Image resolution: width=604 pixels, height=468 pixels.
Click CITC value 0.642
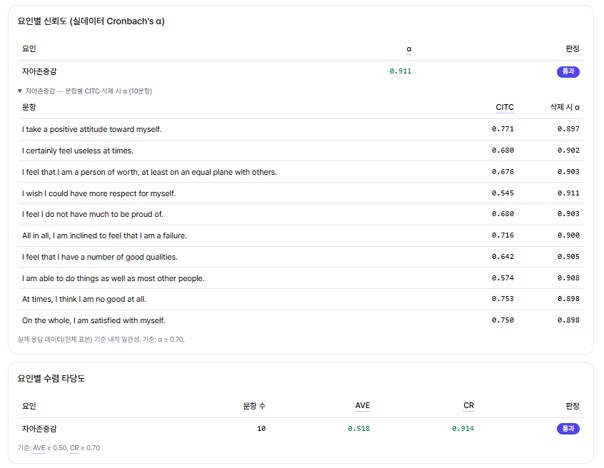tap(503, 257)
